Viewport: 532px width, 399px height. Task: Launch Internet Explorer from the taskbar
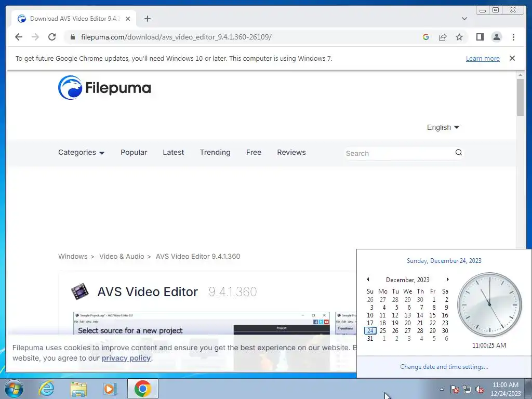pyautogui.click(x=46, y=389)
